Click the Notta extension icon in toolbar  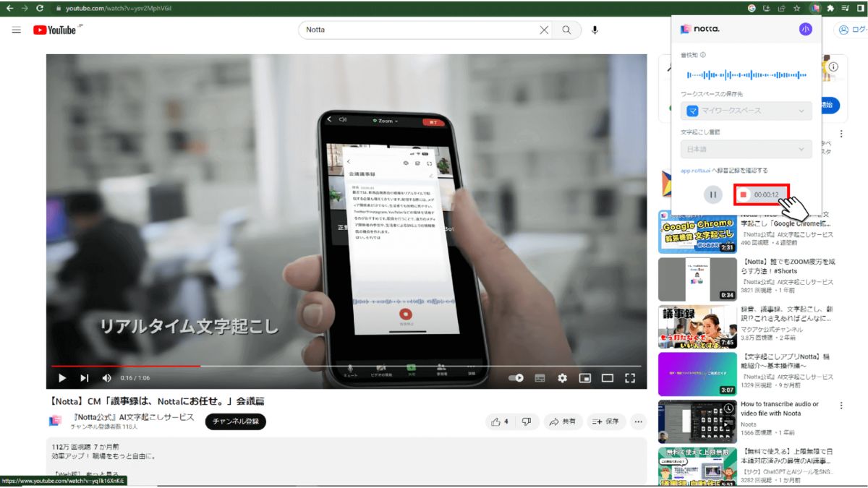point(816,8)
